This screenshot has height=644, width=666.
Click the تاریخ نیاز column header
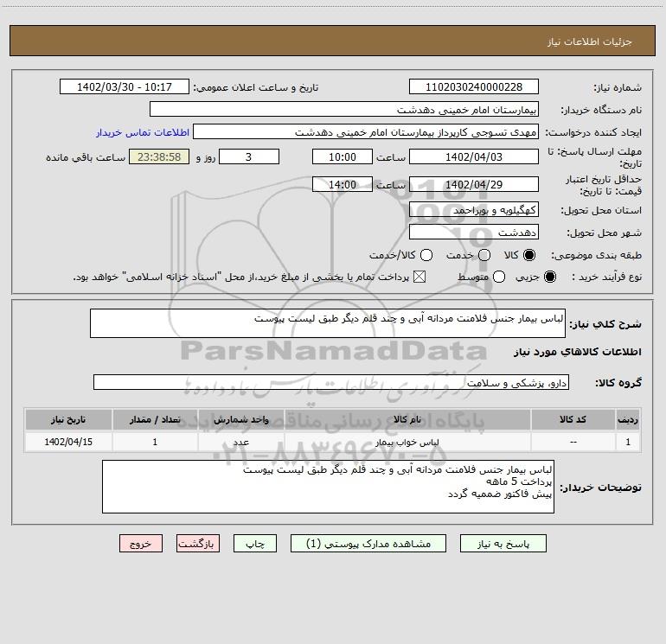pos(68,420)
